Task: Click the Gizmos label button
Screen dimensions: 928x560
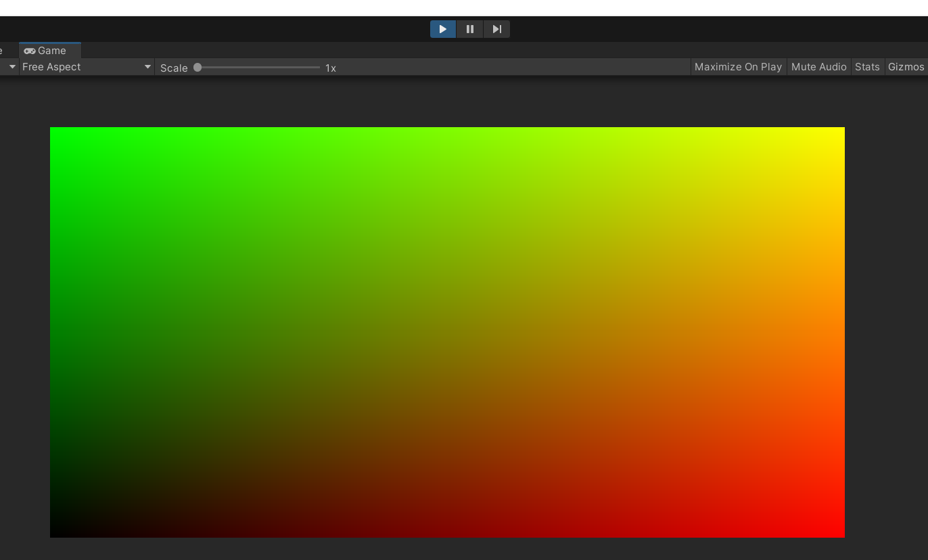Action: (x=906, y=66)
